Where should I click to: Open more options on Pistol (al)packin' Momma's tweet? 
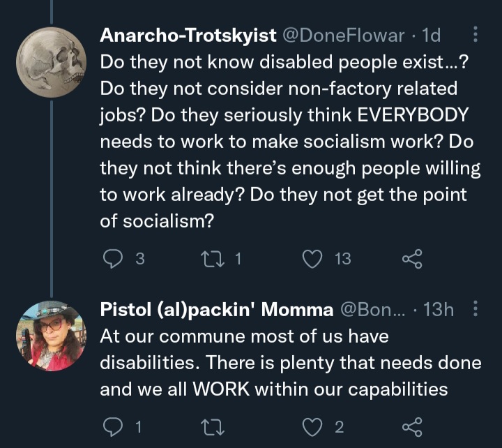tap(476, 308)
